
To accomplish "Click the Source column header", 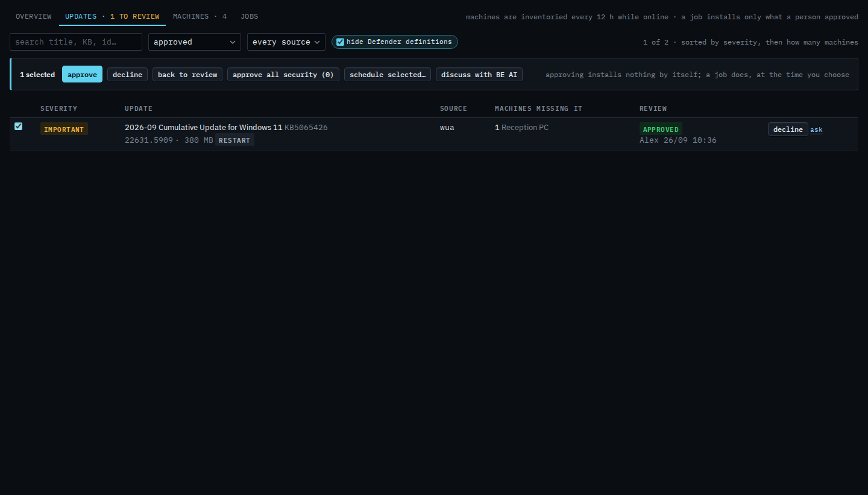I will coord(453,108).
